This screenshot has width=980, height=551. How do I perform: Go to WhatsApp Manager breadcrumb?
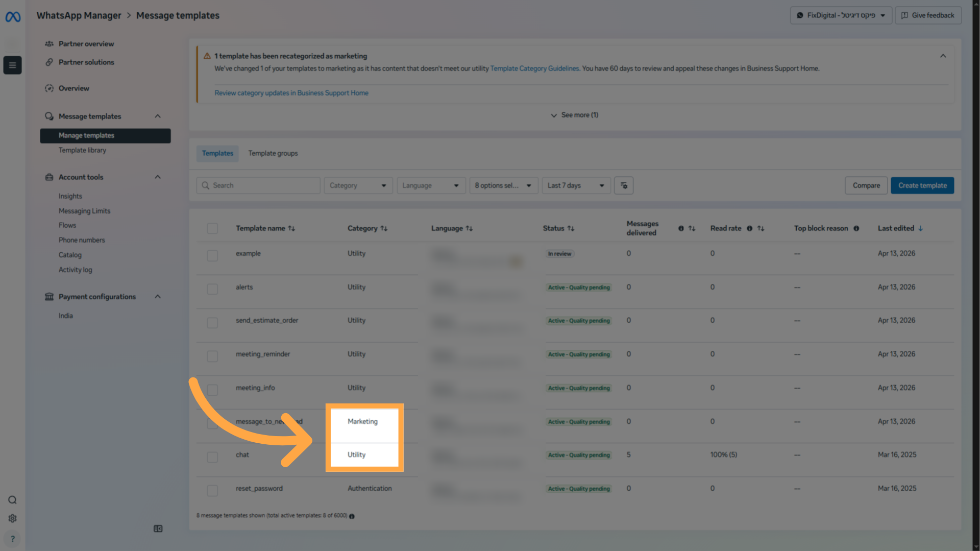pos(79,15)
